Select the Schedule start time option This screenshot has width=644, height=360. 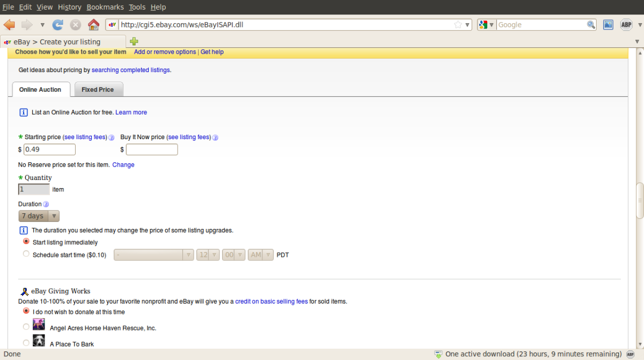pos(26,254)
